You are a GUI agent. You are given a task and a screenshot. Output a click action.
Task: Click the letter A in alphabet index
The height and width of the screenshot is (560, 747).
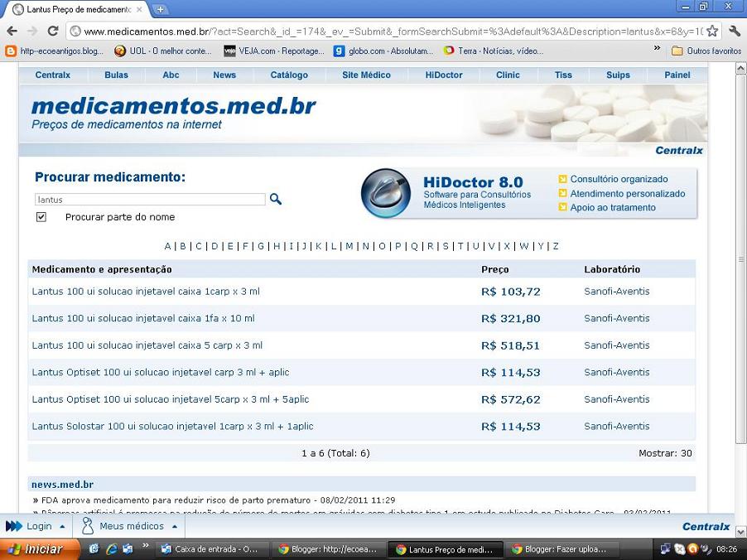pos(167,246)
